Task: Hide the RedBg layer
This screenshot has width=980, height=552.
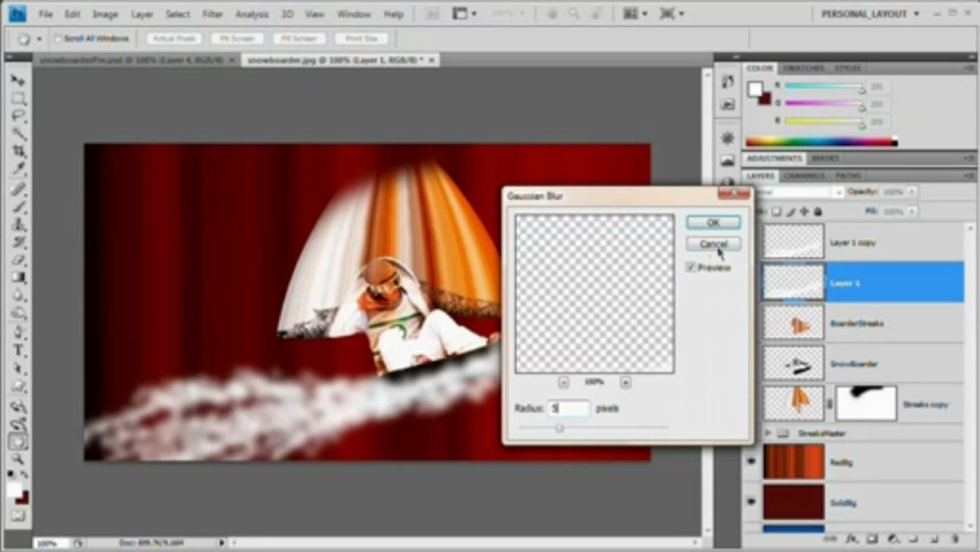Action: [751, 462]
